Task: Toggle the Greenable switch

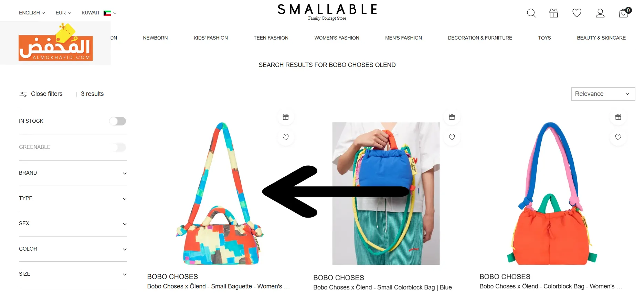Action: pos(118,147)
